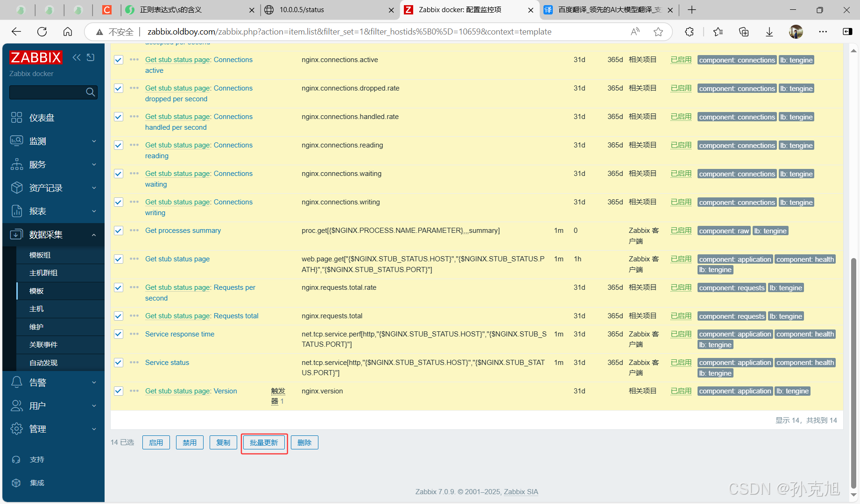
Task: Expand the 资产记录 inventory menu
Action: 53,188
